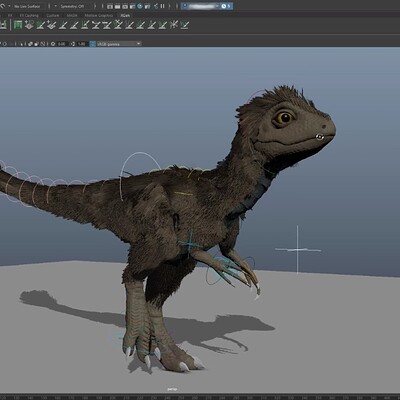The height and width of the screenshot is (400, 400).
Task: Switch to the MASH shelf tab
Action: click(x=72, y=15)
